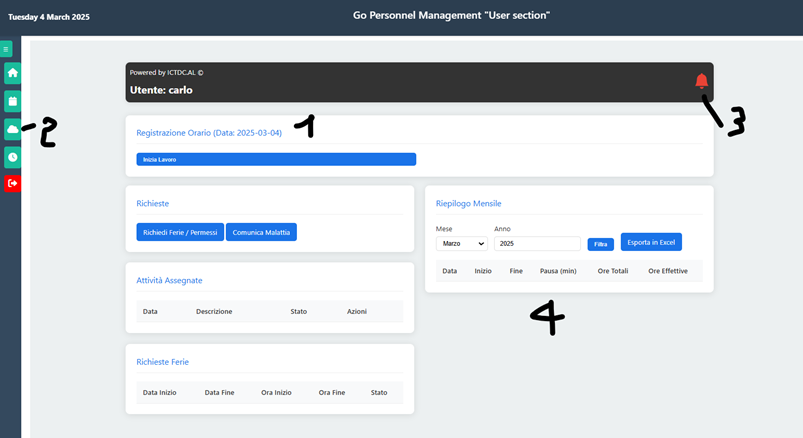
Task: Click the Pausa (min) column header
Action: 559,271
